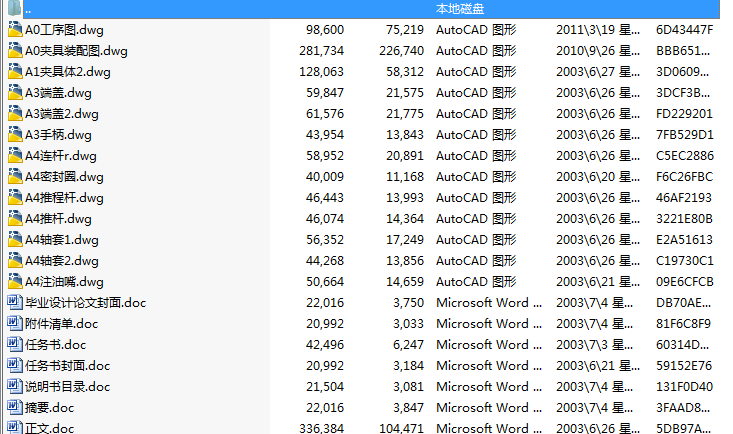Click the AutoCAD icon beside A1夹具体2.dwg
The image size is (733, 434).
click(x=14, y=71)
